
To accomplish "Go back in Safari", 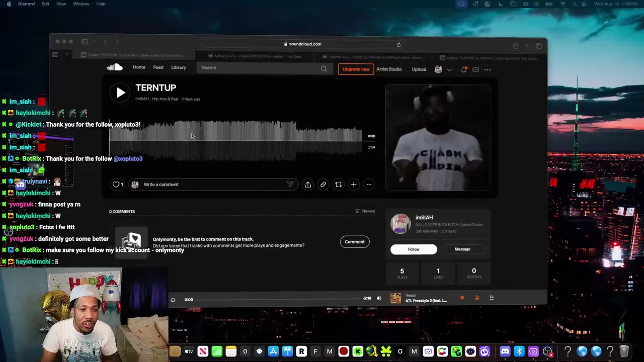I will (105, 42).
